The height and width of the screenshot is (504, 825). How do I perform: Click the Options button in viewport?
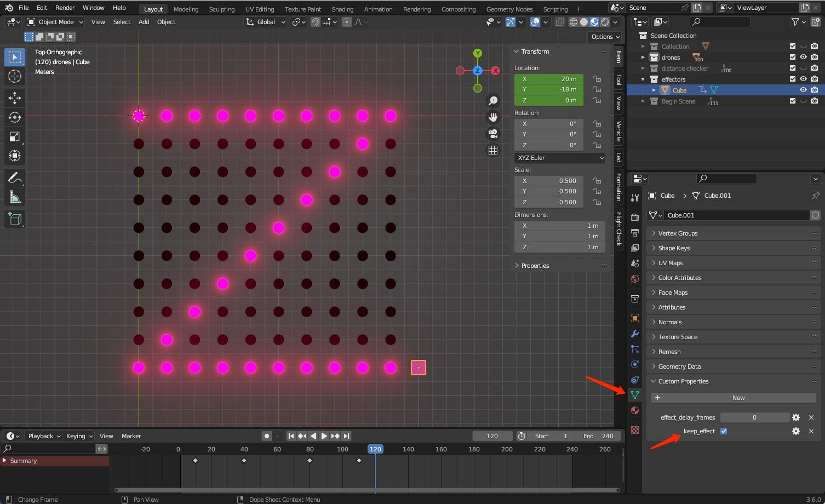(605, 37)
